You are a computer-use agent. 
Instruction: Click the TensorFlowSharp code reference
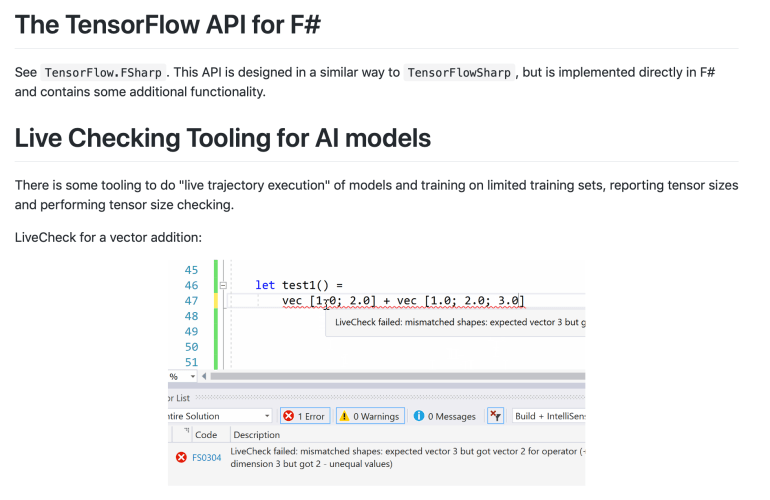click(x=460, y=73)
